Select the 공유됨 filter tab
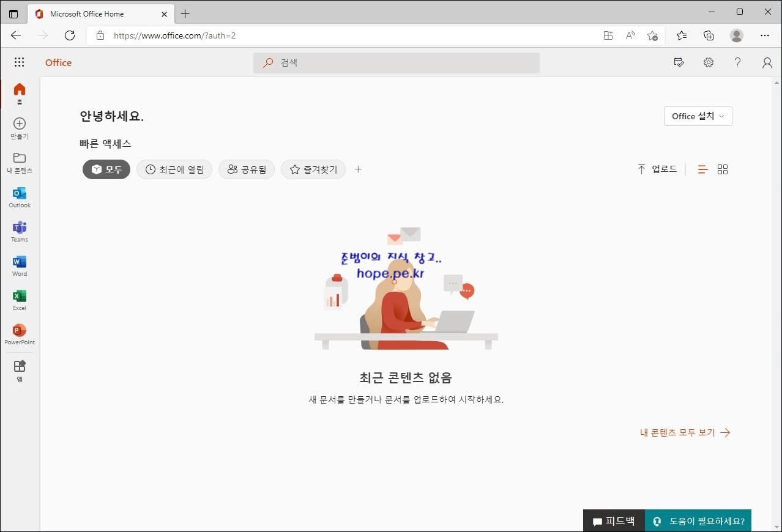The height and width of the screenshot is (532, 782). pyautogui.click(x=247, y=169)
